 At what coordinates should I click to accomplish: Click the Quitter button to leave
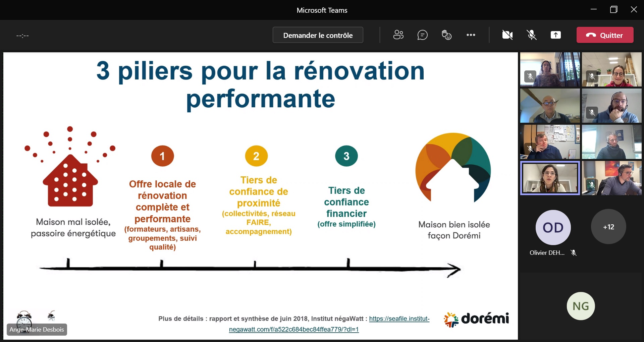pos(604,35)
